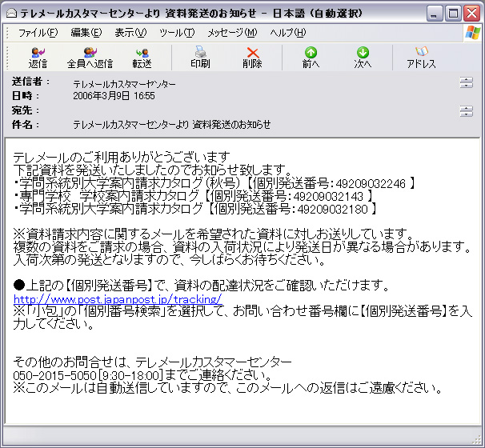Click tracking number 49209032180
The height and width of the screenshot is (448, 485).
[x=332, y=210]
